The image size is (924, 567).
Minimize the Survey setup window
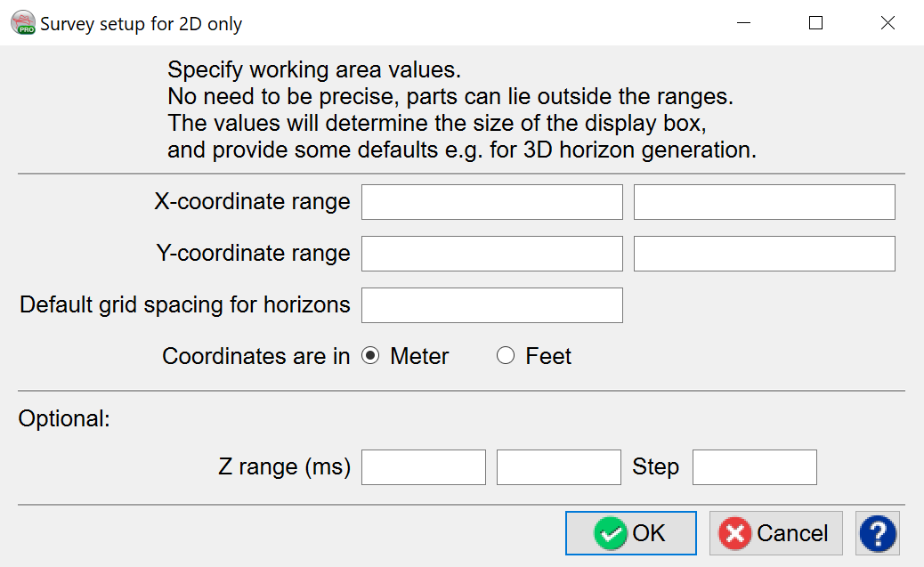tap(743, 23)
